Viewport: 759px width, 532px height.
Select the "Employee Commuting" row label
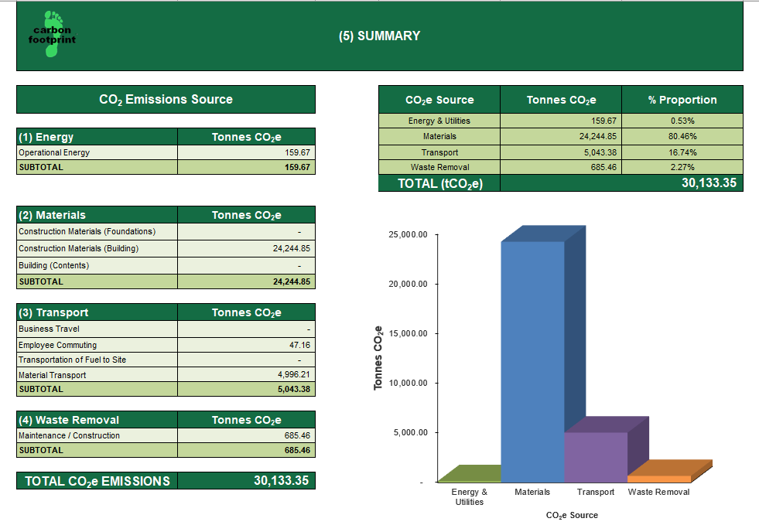[x=57, y=345]
